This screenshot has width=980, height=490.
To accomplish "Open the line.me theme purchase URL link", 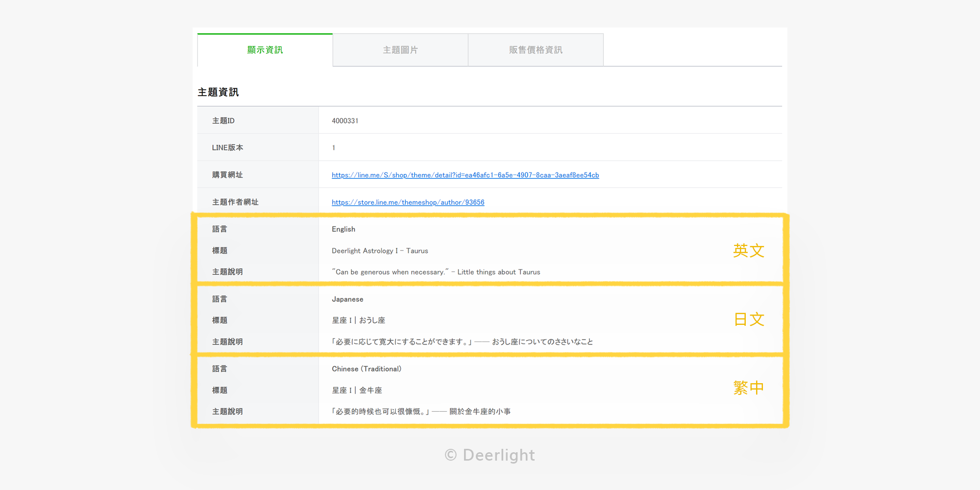I will point(465,175).
